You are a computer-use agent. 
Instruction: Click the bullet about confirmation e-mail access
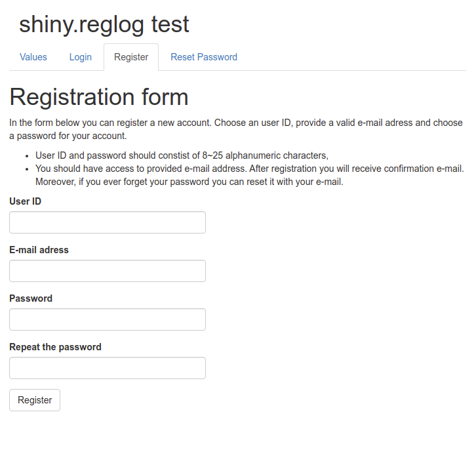tap(250, 169)
